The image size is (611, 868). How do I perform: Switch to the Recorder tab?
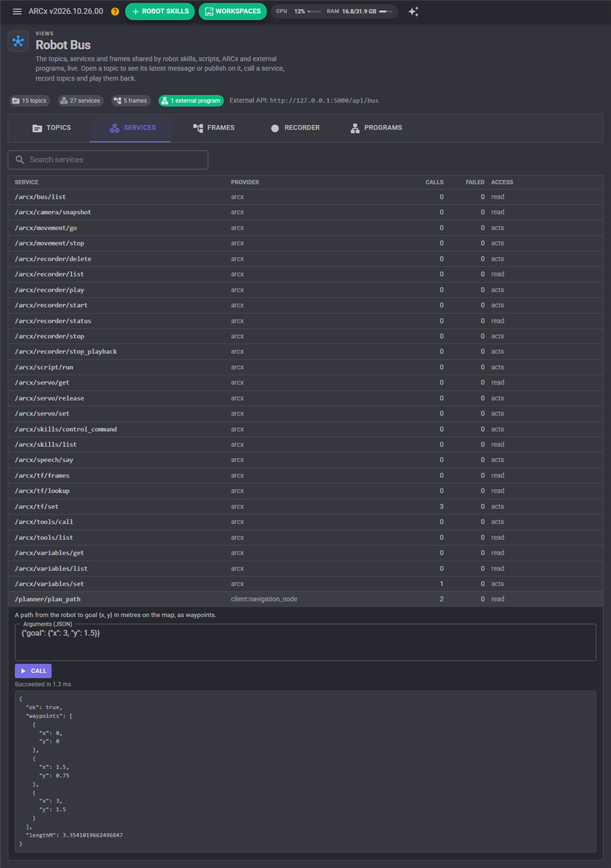(295, 128)
